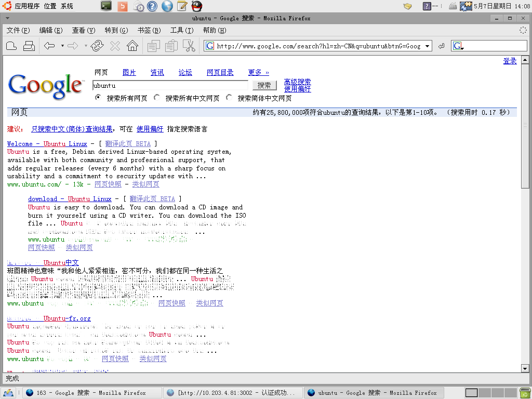Click the yellow notification tray icon

pos(407,6)
